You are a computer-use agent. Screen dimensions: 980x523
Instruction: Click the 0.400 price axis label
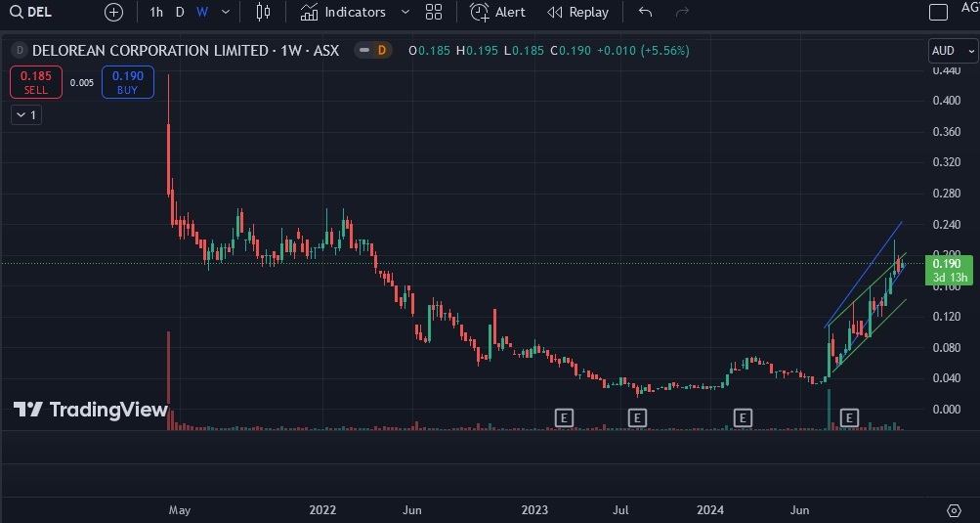(946, 101)
